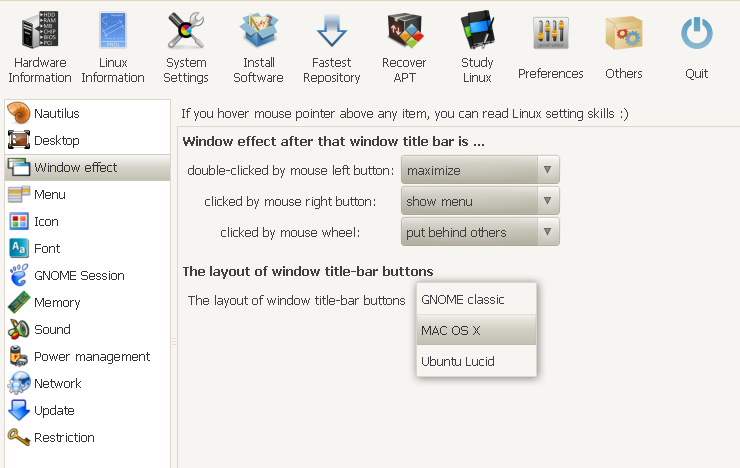Click the Window effect label in sidebar
Image resolution: width=740 pixels, height=468 pixels.
[76, 167]
